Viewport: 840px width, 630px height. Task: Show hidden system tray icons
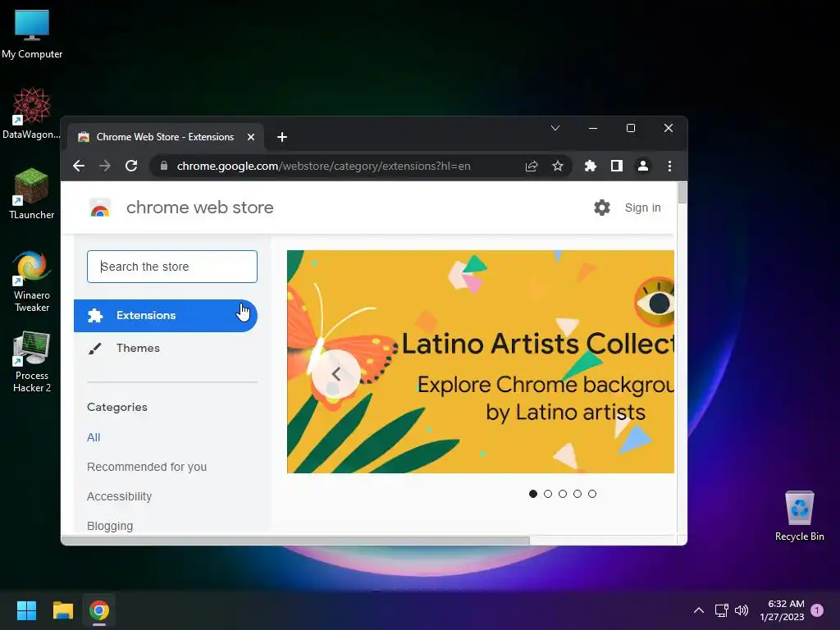pyautogui.click(x=699, y=610)
